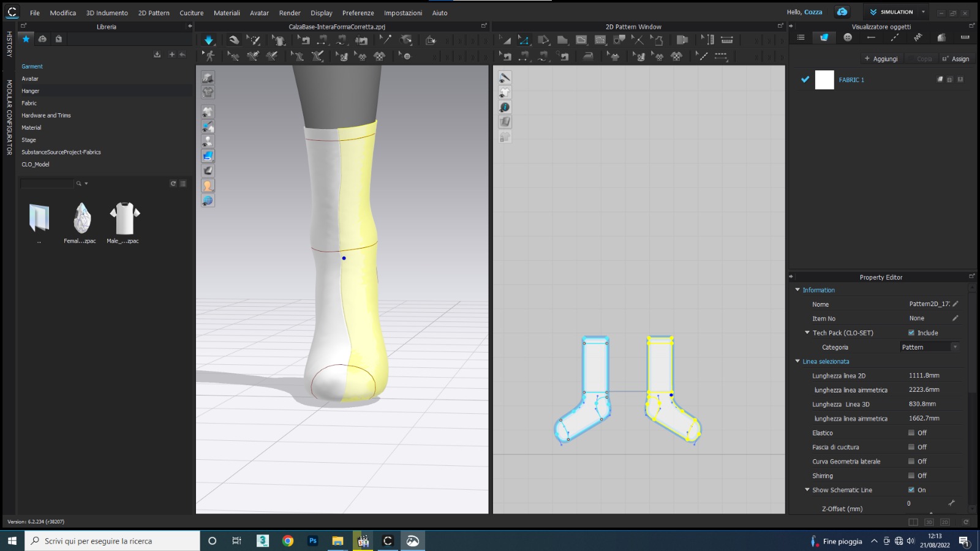Screen dimensions: 980x551
Task: Collapse the Tech Pack (CLO-SET) group
Action: 807,332
